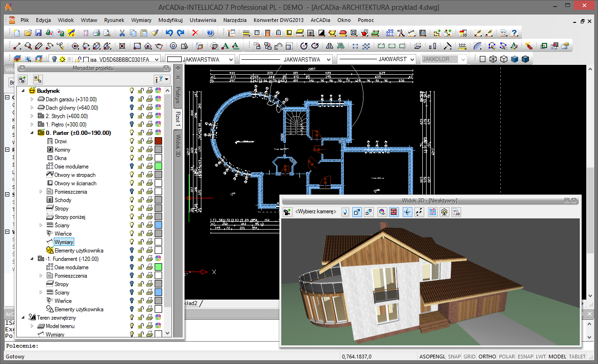598x364 pixels.
Task: Open the filter dropdown in Menadżer projektu
Action: (162, 80)
